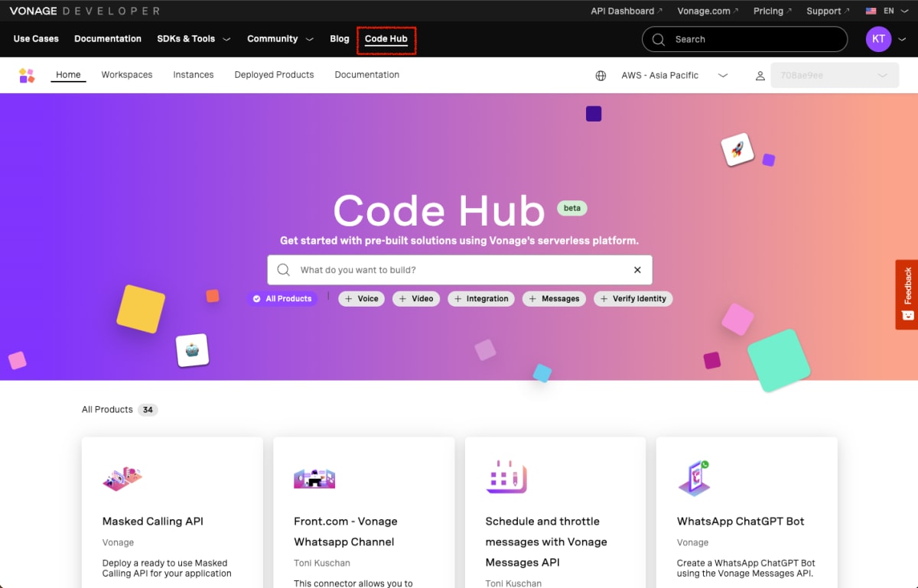Expand the Community menu
The image size is (918, 588).
click(x=280, y=39)
